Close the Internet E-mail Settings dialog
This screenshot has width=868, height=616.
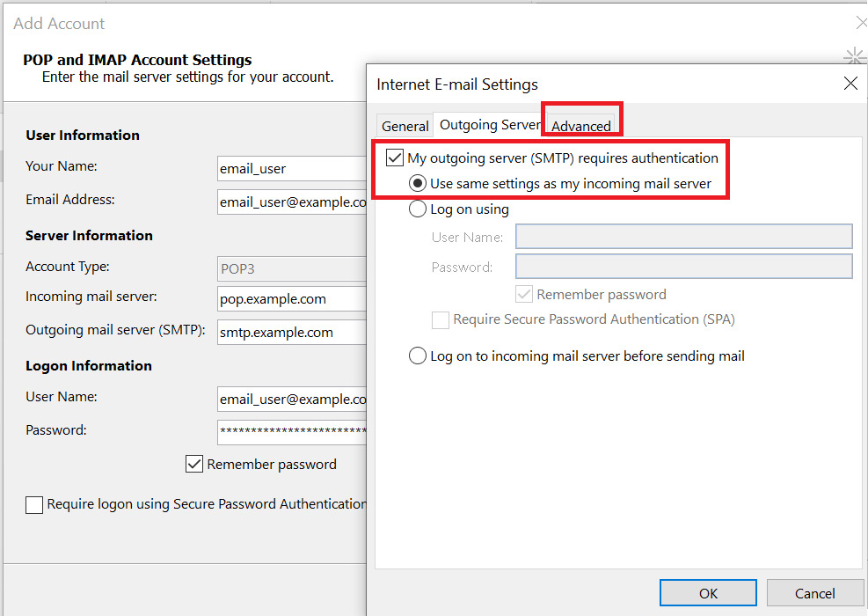[850, 84]
